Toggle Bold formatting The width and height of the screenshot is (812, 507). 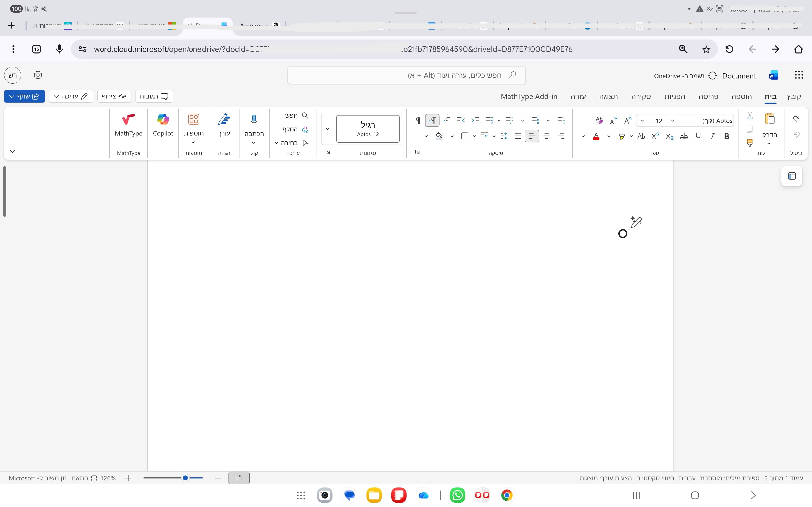pos(726,136)
